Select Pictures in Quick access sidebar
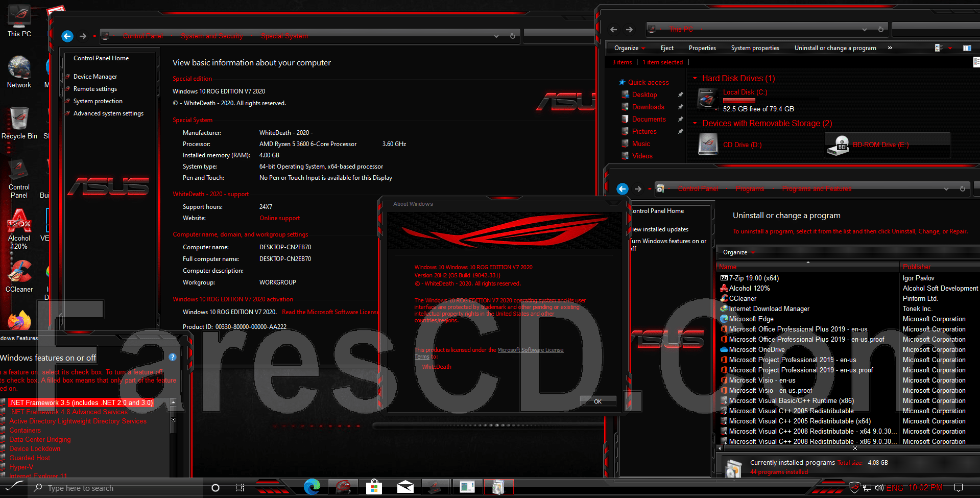Viewport: 980px width, 498px height. point(644,131)
